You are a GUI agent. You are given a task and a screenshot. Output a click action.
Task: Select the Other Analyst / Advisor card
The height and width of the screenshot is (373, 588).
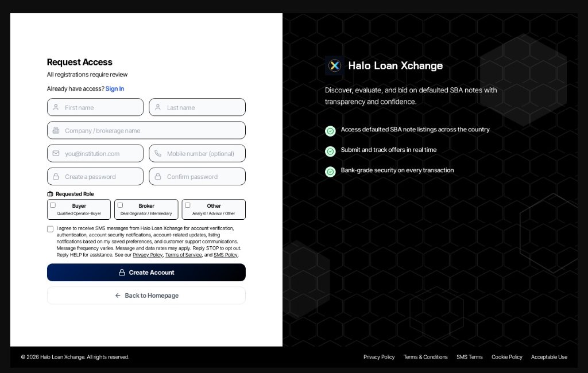(214, 209)
